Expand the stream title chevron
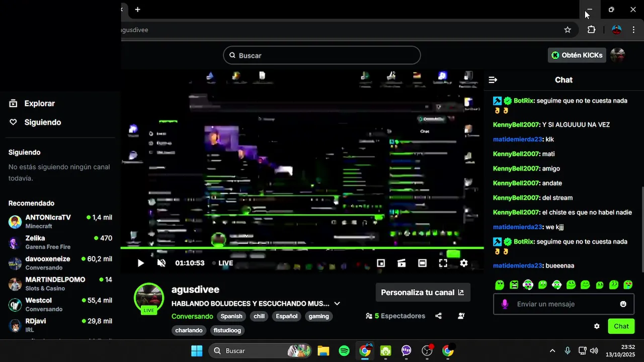 point(337,304)
